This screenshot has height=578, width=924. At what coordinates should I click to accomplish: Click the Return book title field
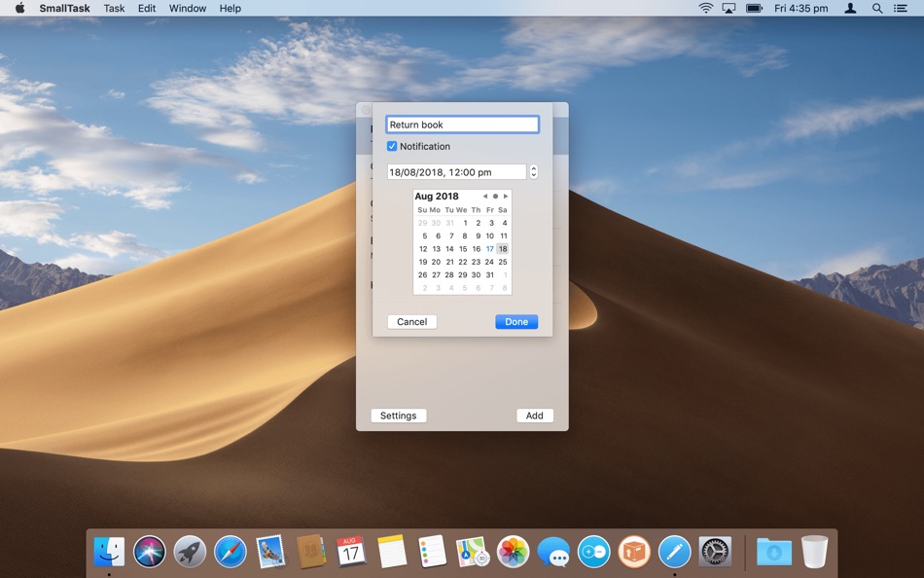[463, 125]
